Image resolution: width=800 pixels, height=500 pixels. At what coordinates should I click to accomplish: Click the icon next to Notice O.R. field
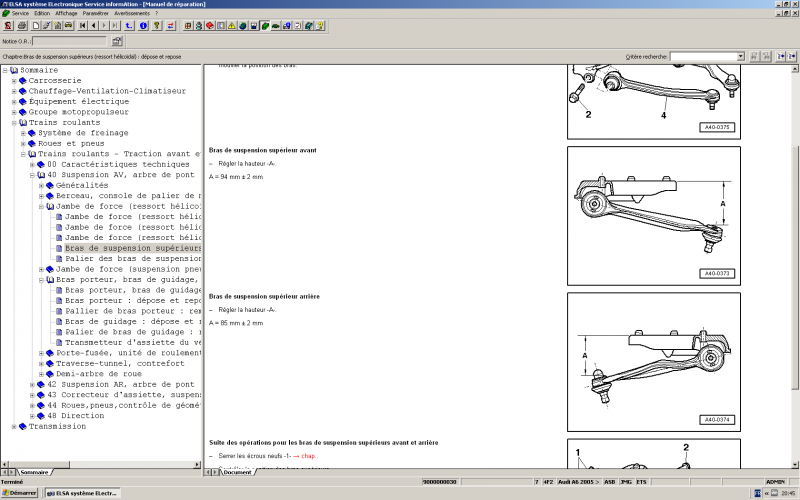117,42
